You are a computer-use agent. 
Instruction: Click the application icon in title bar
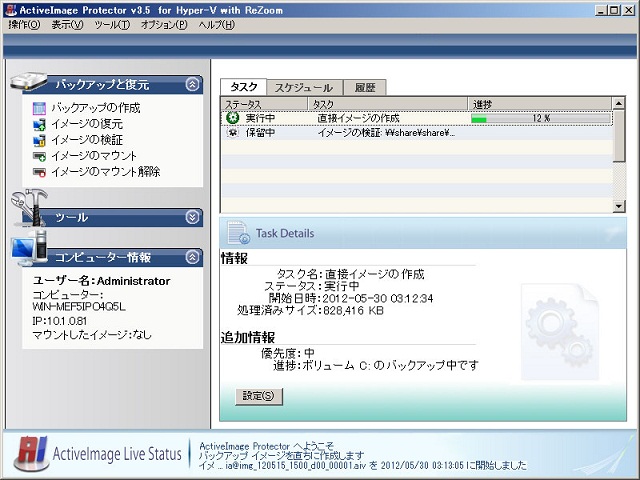pyautogui.click(x=11, y=10)
